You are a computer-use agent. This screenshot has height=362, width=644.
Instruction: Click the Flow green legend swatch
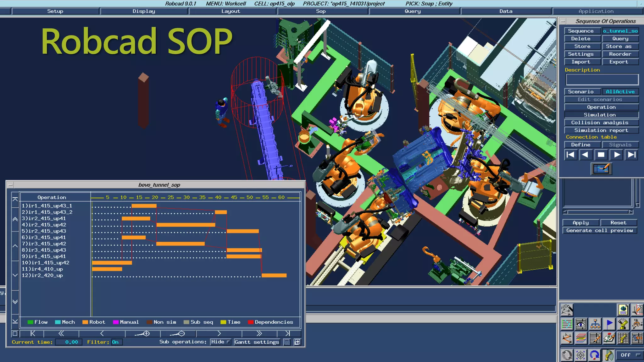pos(30,322)
